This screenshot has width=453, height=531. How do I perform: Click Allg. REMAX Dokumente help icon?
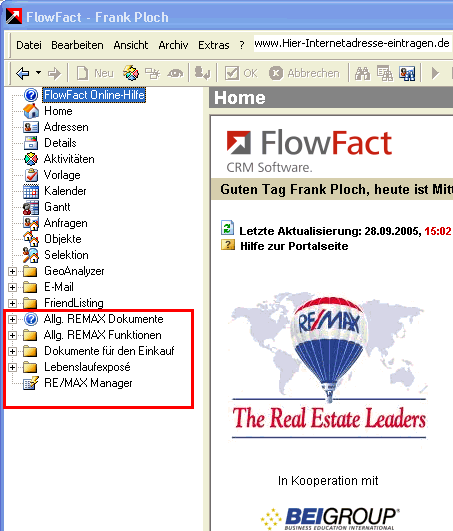tap(31, 319)
